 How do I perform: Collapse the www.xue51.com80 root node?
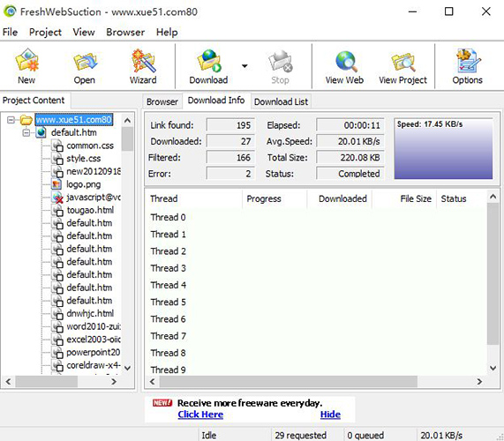(11, 120)
